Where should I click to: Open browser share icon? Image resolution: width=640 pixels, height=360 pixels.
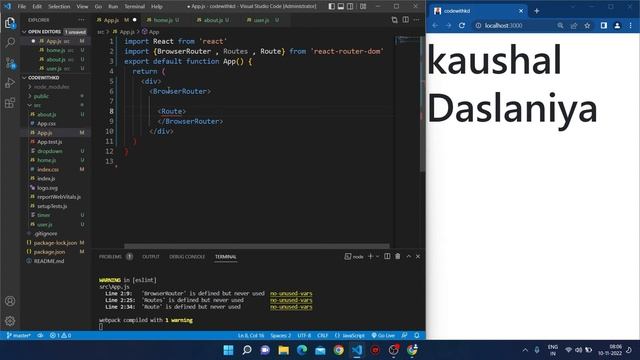tap(574, 25)
